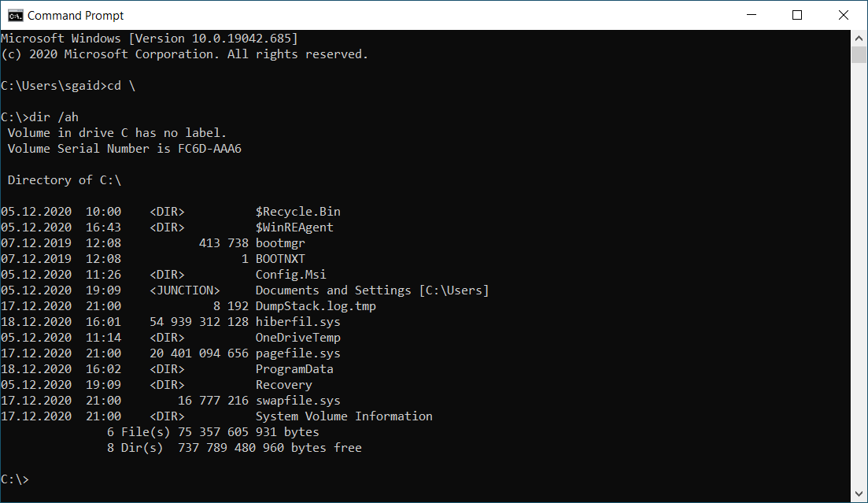This screenshot has width=868, height=503.
Task: Click the DumpStack.log.tmp file name
Action: click(x=316, y=306)
